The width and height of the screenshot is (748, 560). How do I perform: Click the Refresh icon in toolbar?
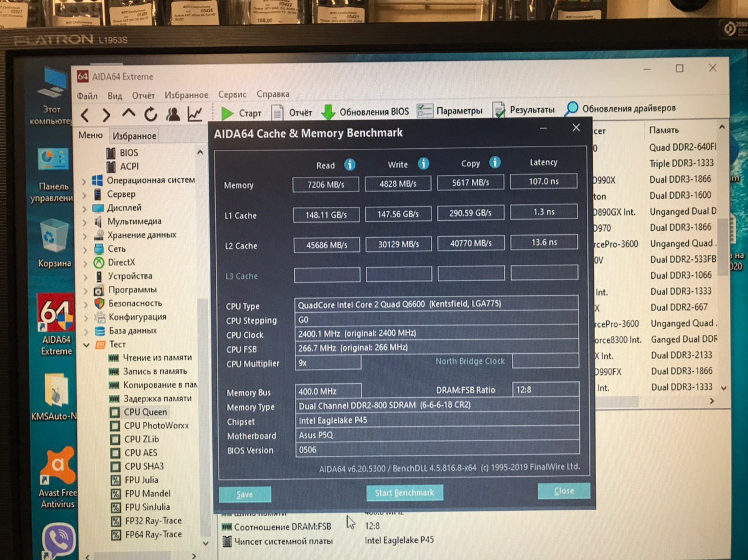tap(151, 114)
